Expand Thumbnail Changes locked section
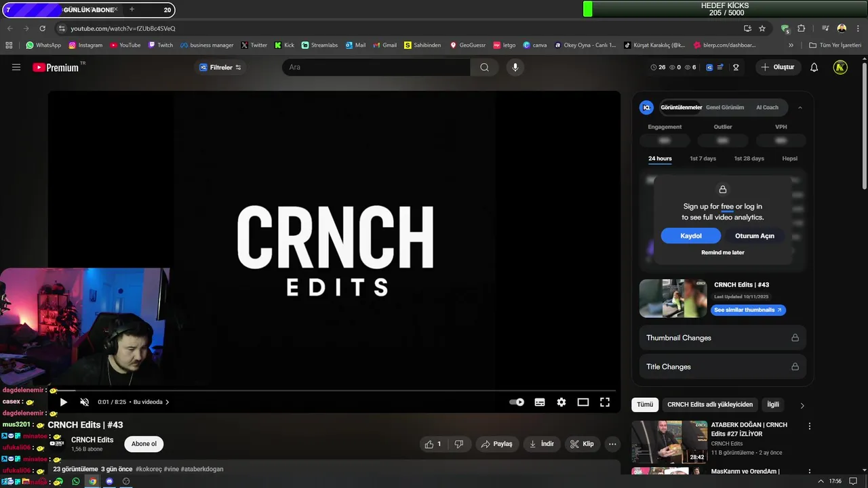The image size is (868, 488). [x=722, y=338]
